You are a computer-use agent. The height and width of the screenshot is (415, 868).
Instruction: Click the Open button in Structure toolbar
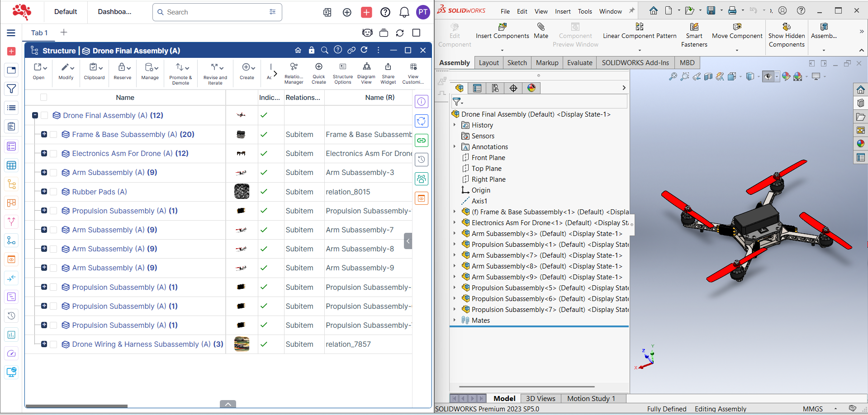[39, 72]
